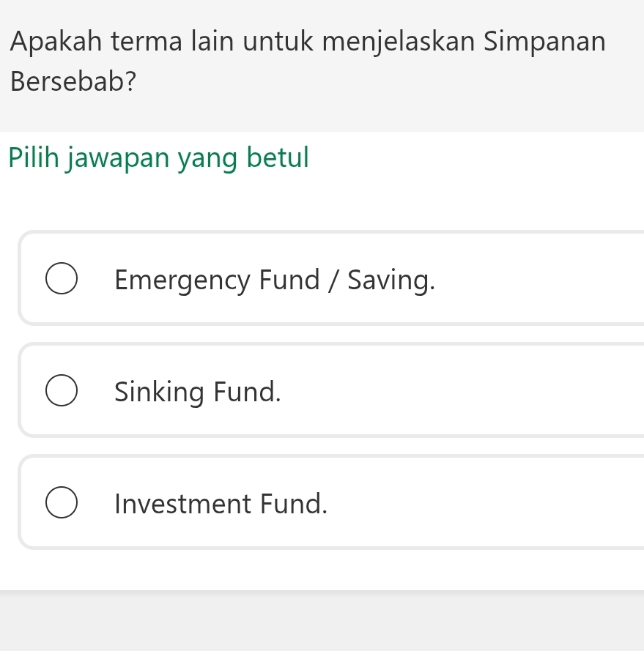Click the "Sinking Fund." answer label
644x651 pixels.
[198, 392]
